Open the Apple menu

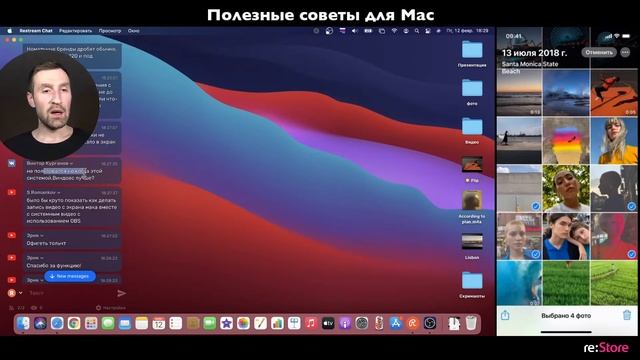[x=9, y=31]
